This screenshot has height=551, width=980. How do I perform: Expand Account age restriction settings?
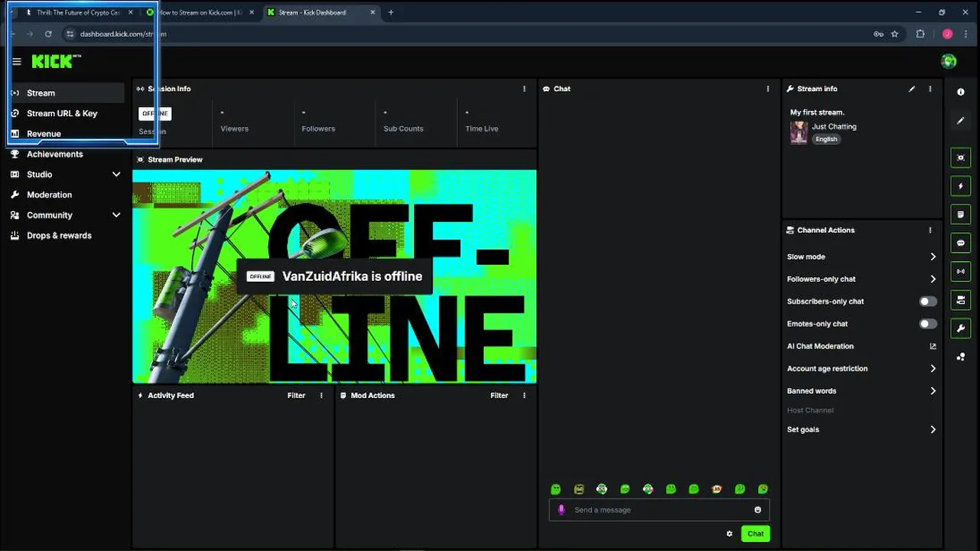click(x=933, y=369)
